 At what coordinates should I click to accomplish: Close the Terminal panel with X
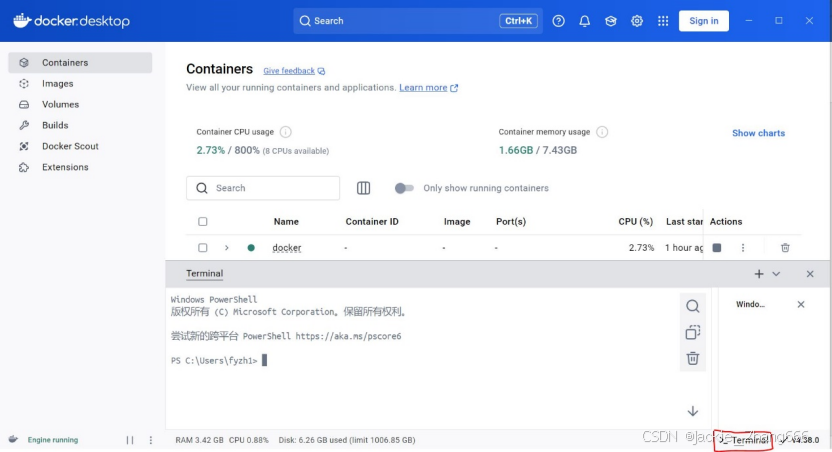pos(810,274)
